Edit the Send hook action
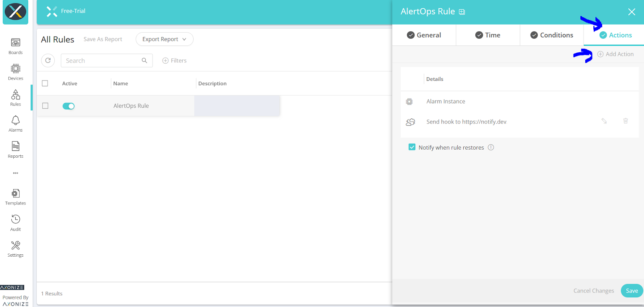The height and width of the screenshot is (307, 644). [x=604, y=121]
